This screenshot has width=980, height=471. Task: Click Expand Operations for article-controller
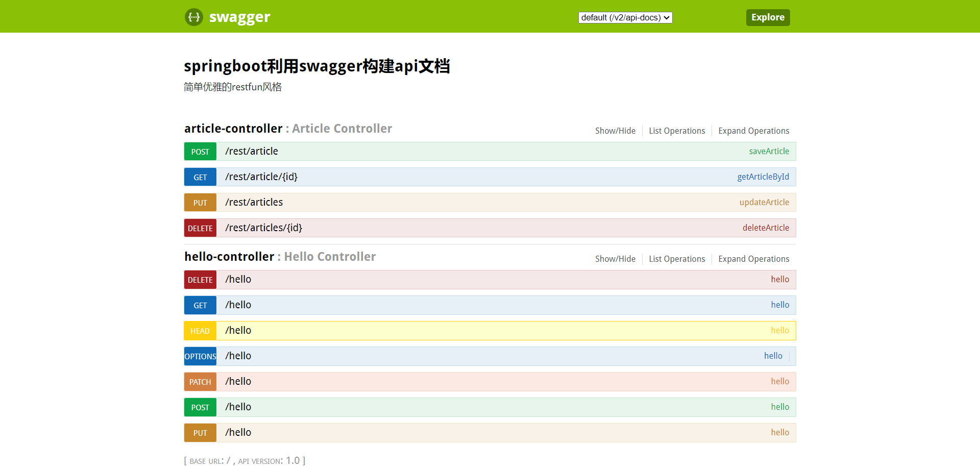tap(753, 131)
